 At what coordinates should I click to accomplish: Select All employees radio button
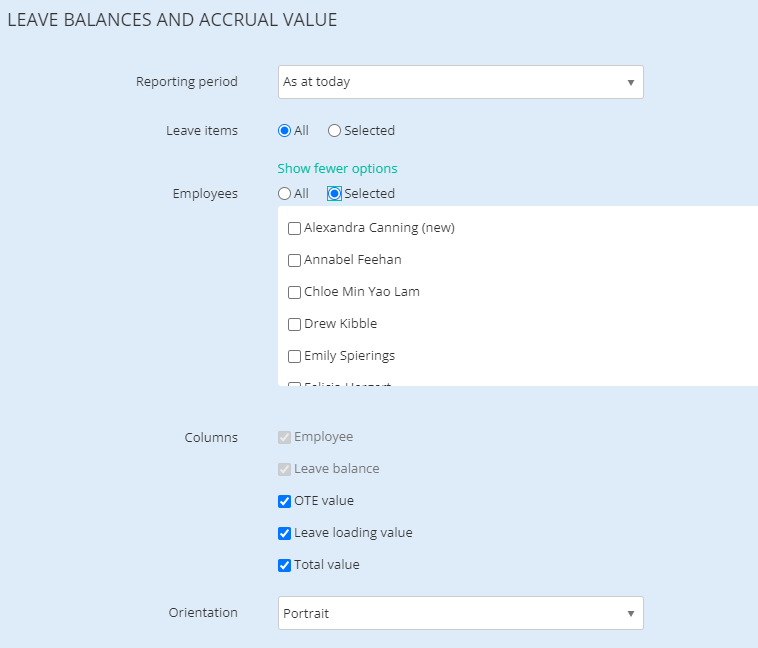[x=284, y=194]
